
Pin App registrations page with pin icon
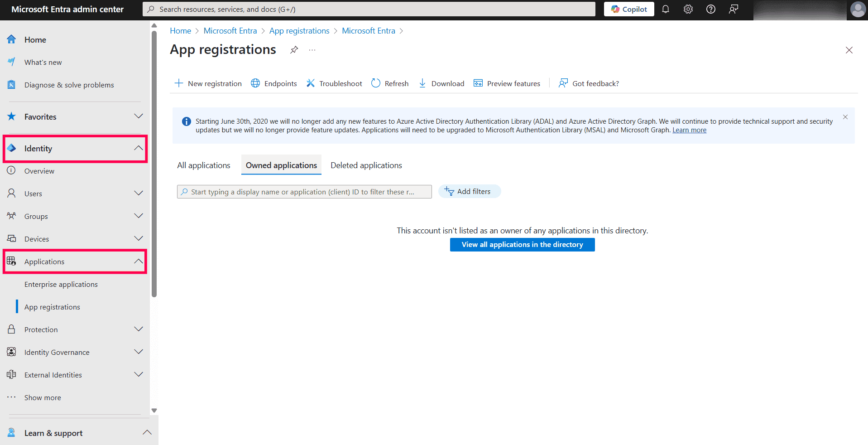294,50
